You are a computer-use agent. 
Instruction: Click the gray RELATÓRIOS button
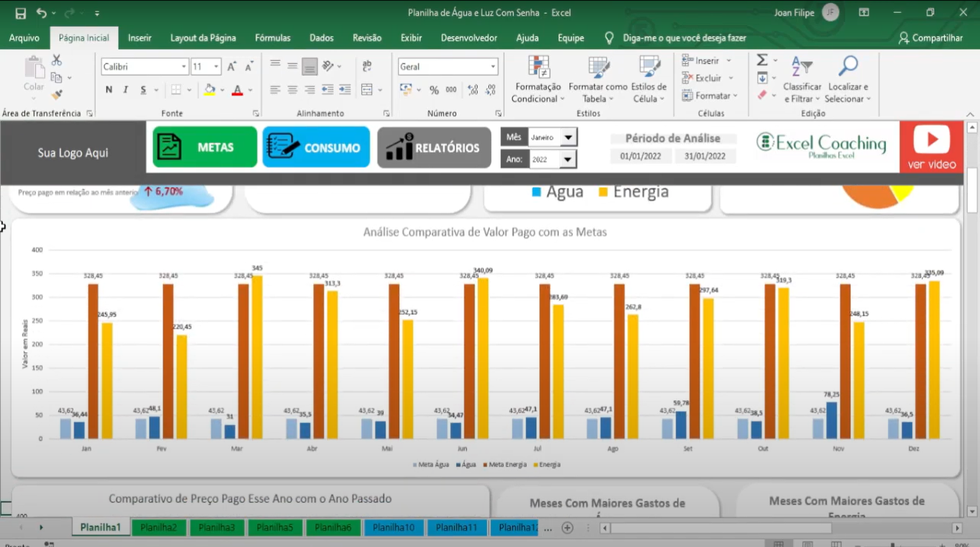[x=434, y=148]
